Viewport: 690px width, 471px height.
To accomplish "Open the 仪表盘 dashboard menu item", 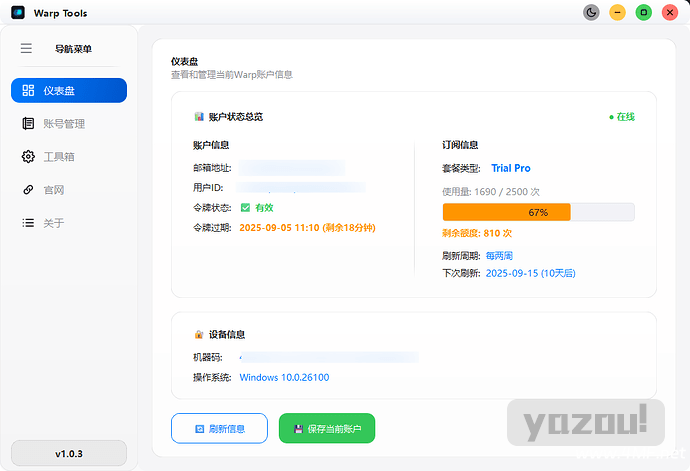I will click(69, 90).
